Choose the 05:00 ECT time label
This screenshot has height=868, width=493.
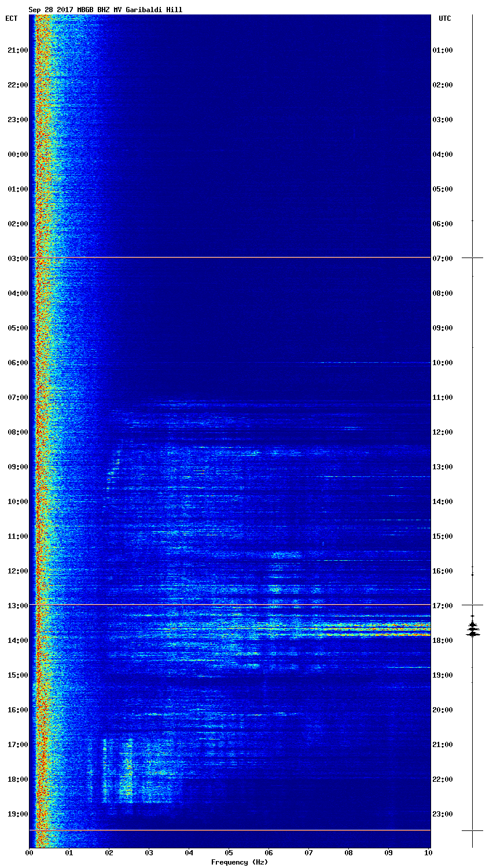pyautogui.click(x=18, y=328)
